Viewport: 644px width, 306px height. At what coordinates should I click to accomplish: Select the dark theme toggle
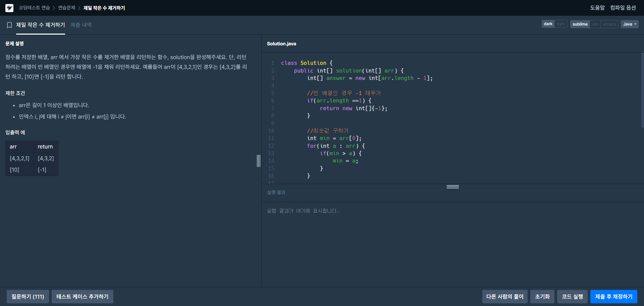tap(548, 24)
